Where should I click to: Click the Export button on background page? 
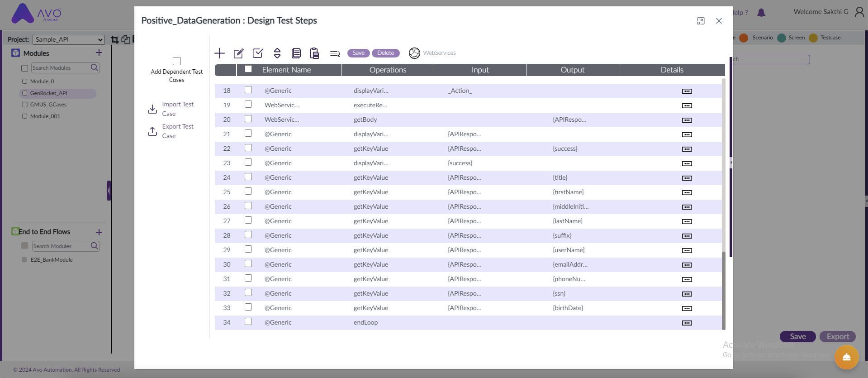click(x=838, y=336)
